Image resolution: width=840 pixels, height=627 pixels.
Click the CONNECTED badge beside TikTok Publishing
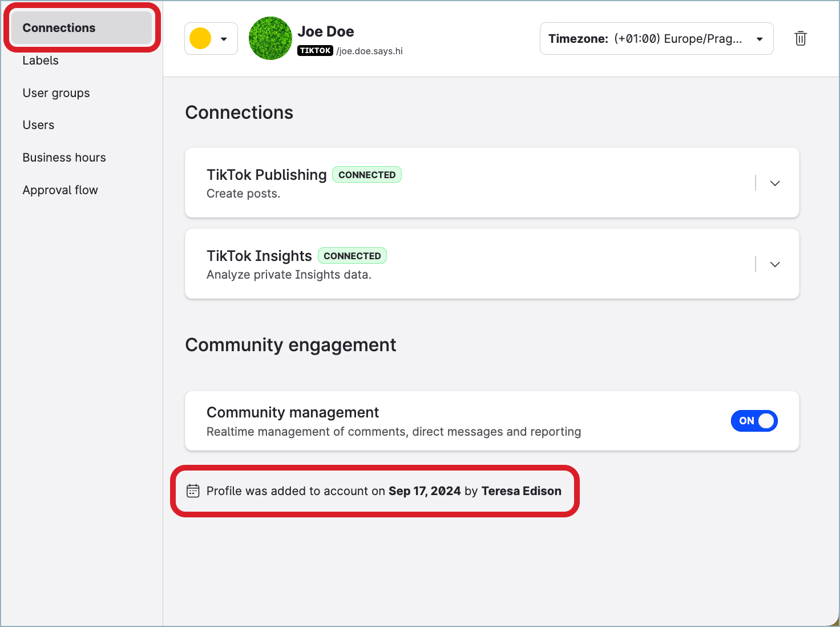(367, 175)
